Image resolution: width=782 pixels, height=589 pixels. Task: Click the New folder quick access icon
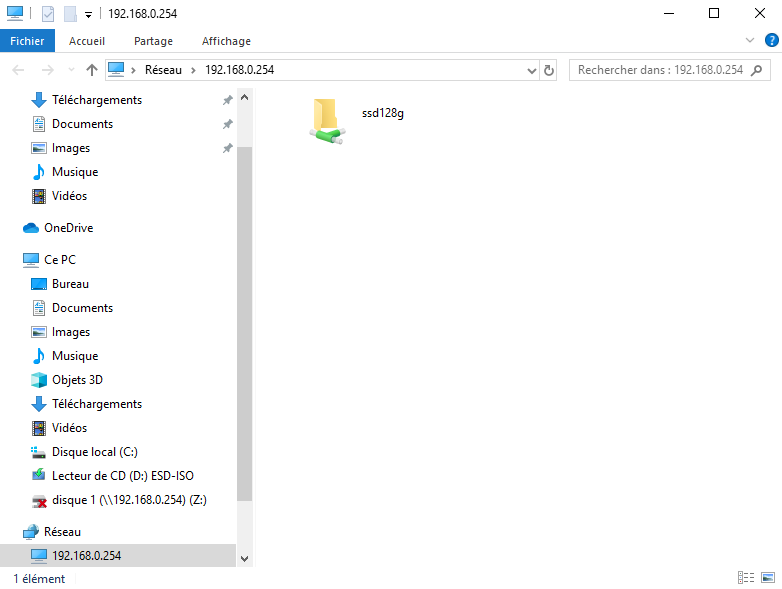[69, 14]
